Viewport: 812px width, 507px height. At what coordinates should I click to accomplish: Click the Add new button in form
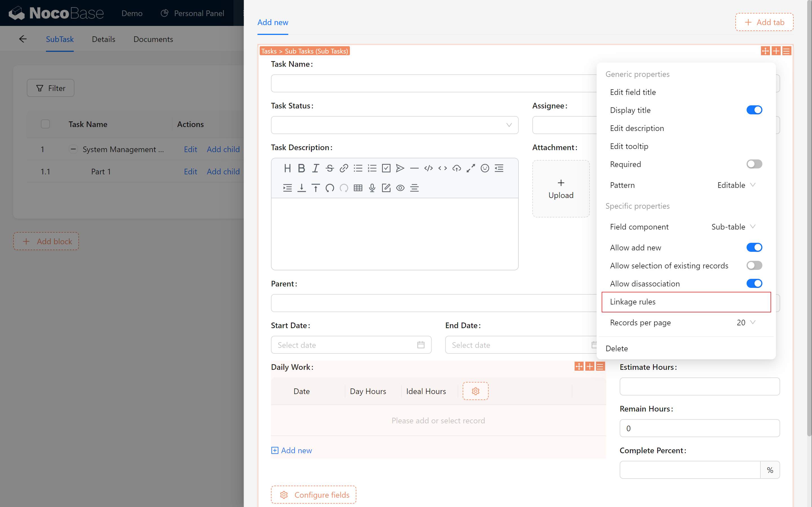coord(291,450)
